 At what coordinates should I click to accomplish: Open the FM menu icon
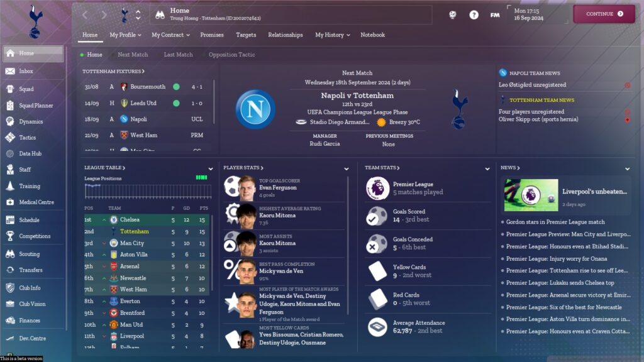click(x=495, y=15)
